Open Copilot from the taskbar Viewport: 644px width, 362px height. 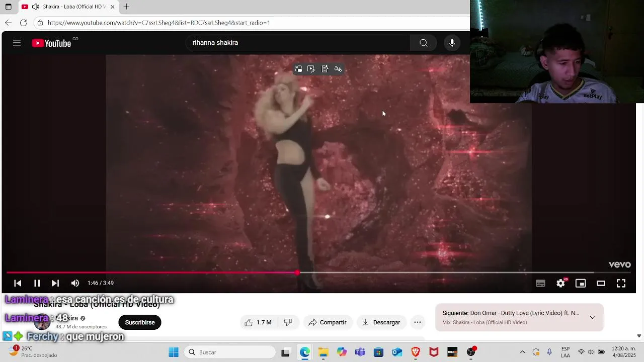click(342, 352)
